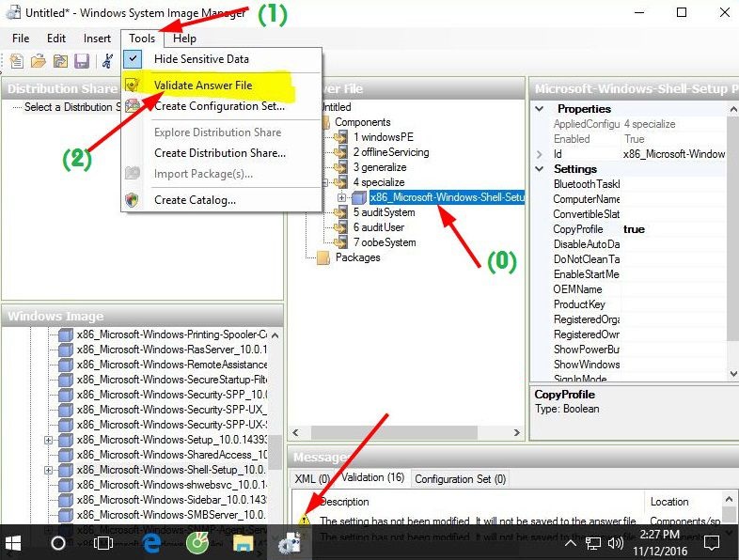739x560 pixels.
Task: Click scroll-up arrow in Windows Image pane
Action: tap(275, 335)
